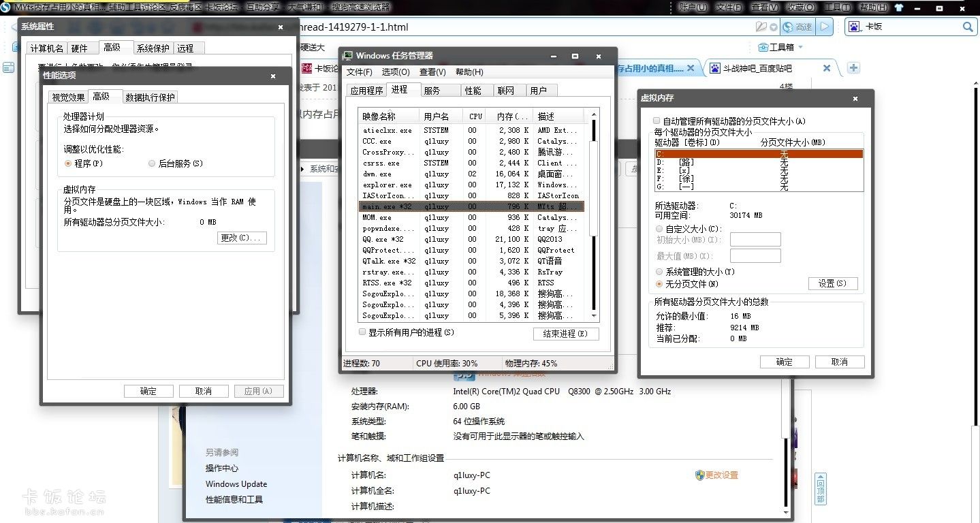Click the play arrow button beside 高速
This screenshot has height=523, width=980.
[825, 27]
